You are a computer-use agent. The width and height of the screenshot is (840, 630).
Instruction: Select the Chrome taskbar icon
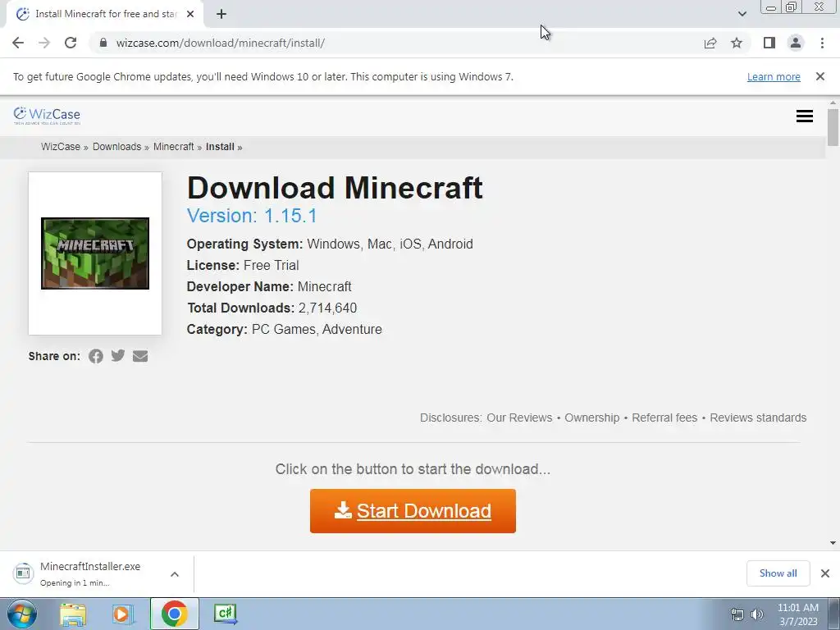point(174,614)
